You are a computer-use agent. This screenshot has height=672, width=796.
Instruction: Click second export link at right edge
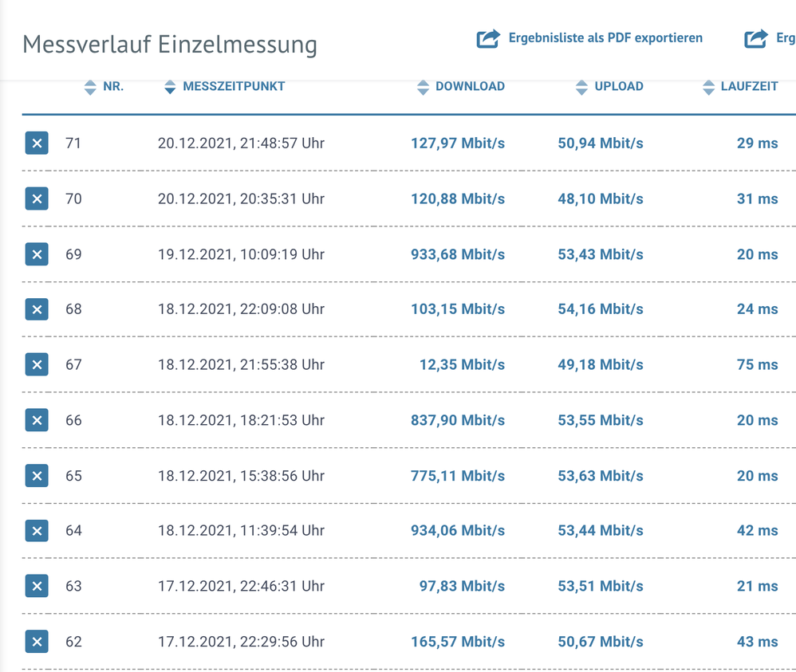[770, 38]
